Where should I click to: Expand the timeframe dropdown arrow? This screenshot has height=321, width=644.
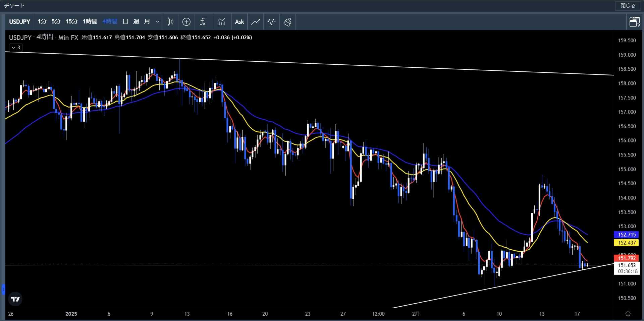157,22
